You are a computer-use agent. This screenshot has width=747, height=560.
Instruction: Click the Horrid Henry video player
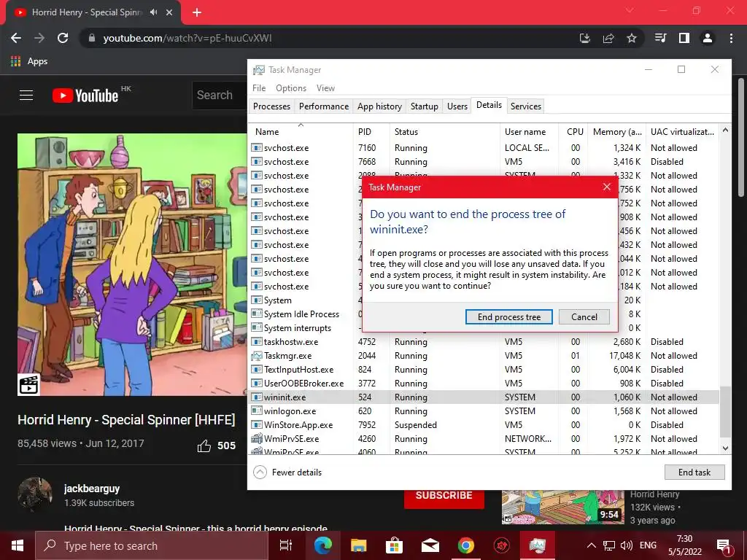click(132, 264)
